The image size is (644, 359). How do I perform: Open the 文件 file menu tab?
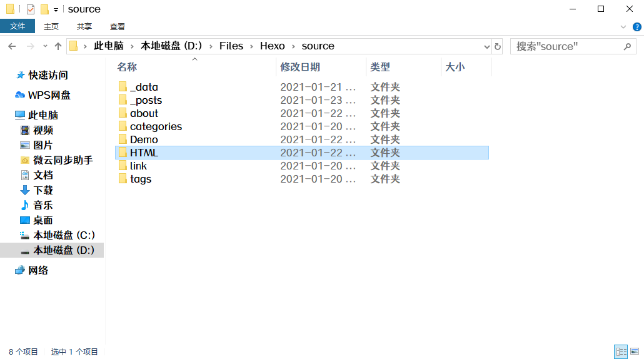(18, 26)
